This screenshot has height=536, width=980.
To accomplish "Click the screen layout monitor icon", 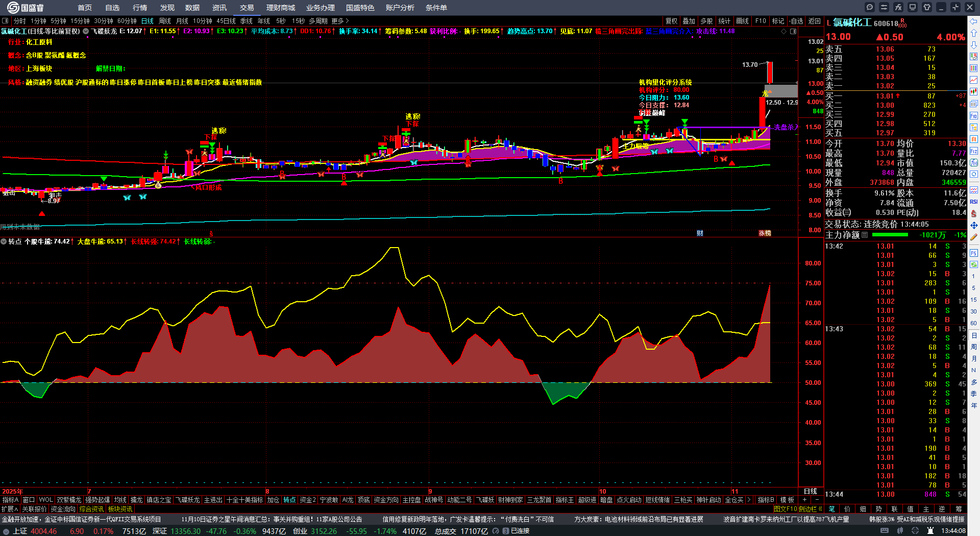I will pos(913,7).
